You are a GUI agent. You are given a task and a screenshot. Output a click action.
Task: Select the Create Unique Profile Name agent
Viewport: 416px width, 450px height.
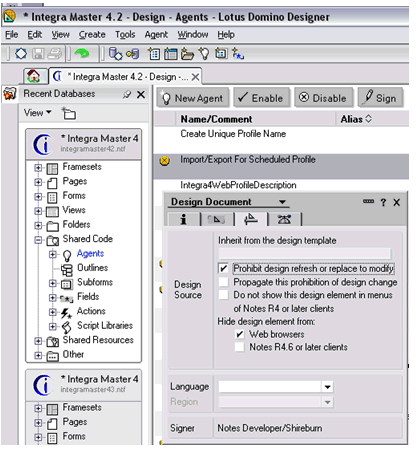(x=233, y=134)
